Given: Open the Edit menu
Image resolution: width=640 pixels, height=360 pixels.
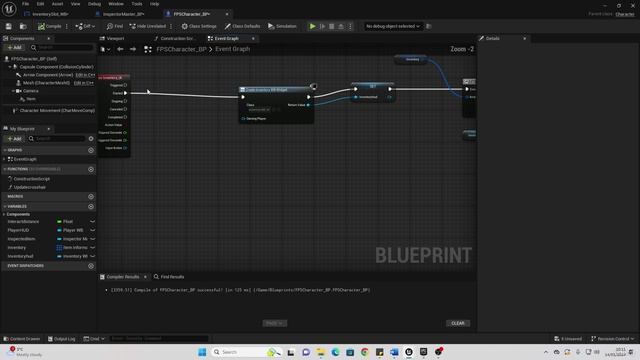Looking at the screenshot, I should click(x=40, y=4).
